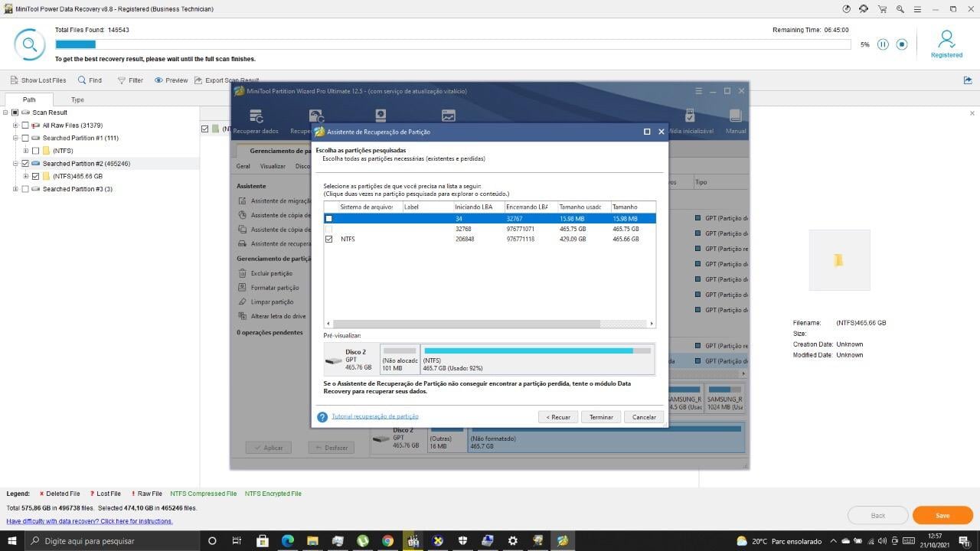This screenshot has width=980, height=551.
Task: Open the Manual icon in Partition Wizard
Action: point(735,121)
